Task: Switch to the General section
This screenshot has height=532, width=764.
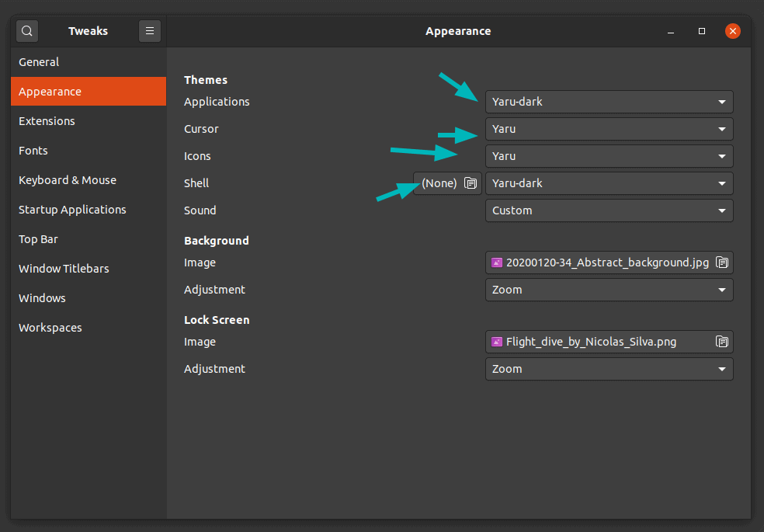Action: pos(39,61)
